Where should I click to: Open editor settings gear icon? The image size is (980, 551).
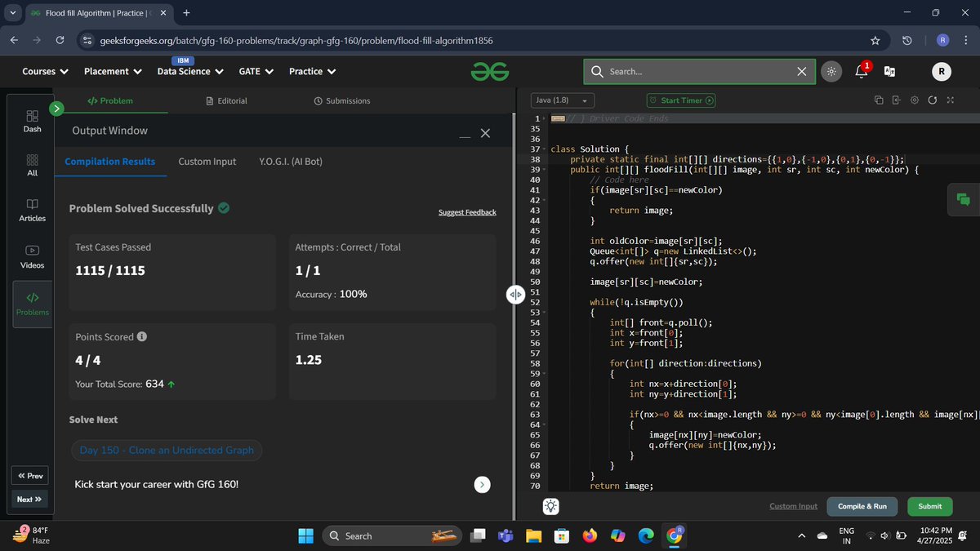point(914,100)
